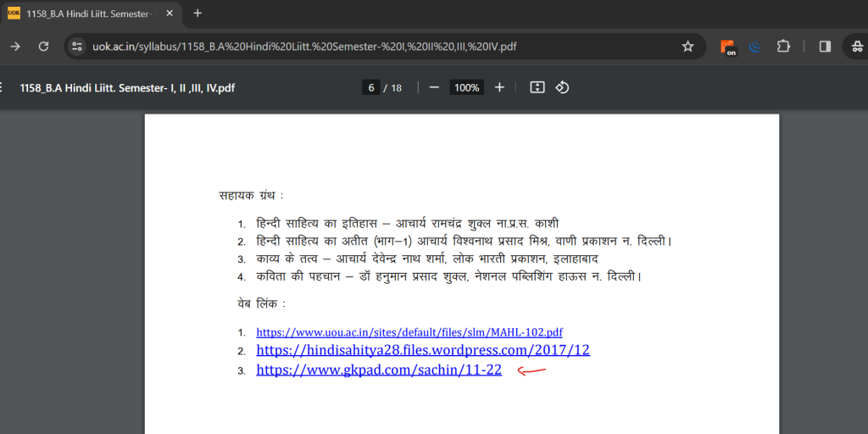Click the Fit to page button
This screenshot has height=434, width=868.
click(x=537, y=87)
